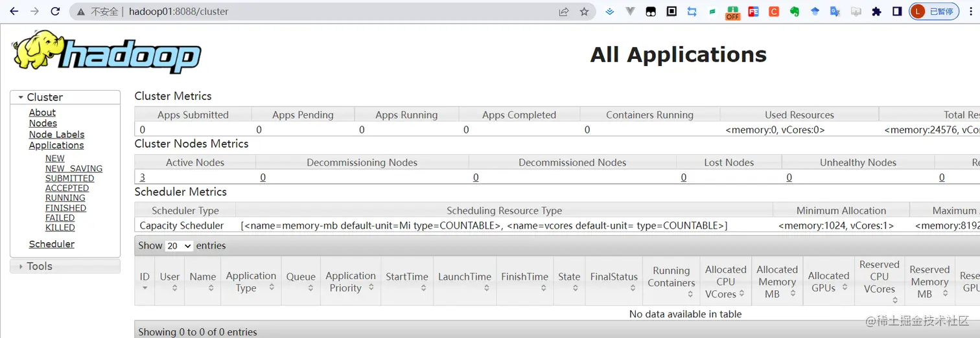Sort the table by LaunchTime column
Image resolution: width=980 pixels, height=338 pixels.
[x=465, y=281]
